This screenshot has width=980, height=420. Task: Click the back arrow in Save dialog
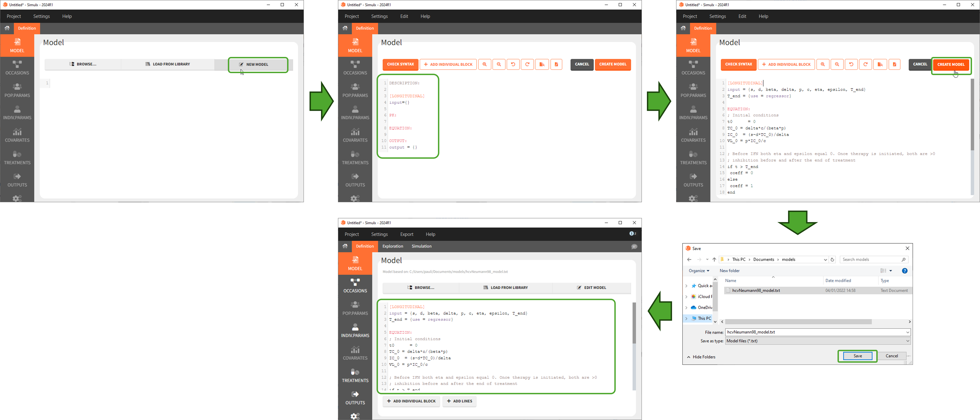click(689, 260)
